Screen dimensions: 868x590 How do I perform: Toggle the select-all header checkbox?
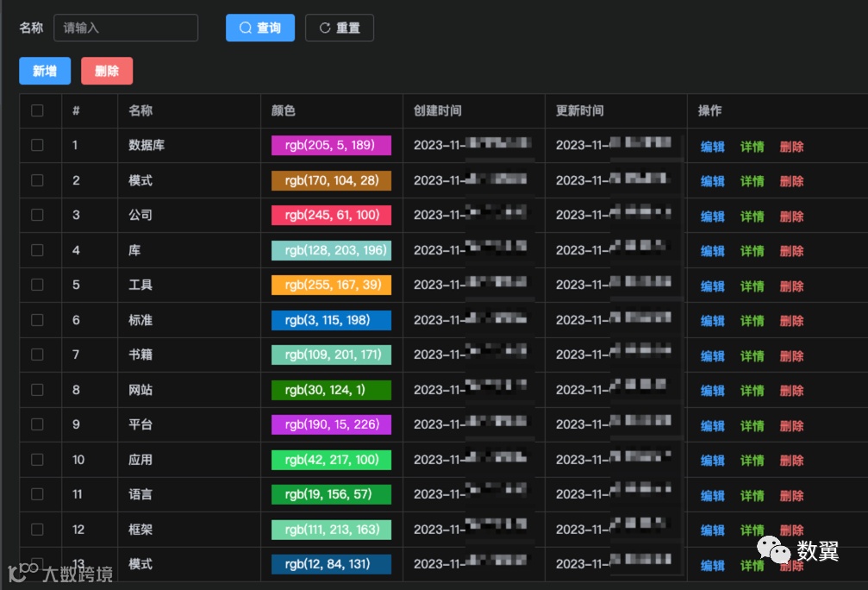[x=37, y=110]
